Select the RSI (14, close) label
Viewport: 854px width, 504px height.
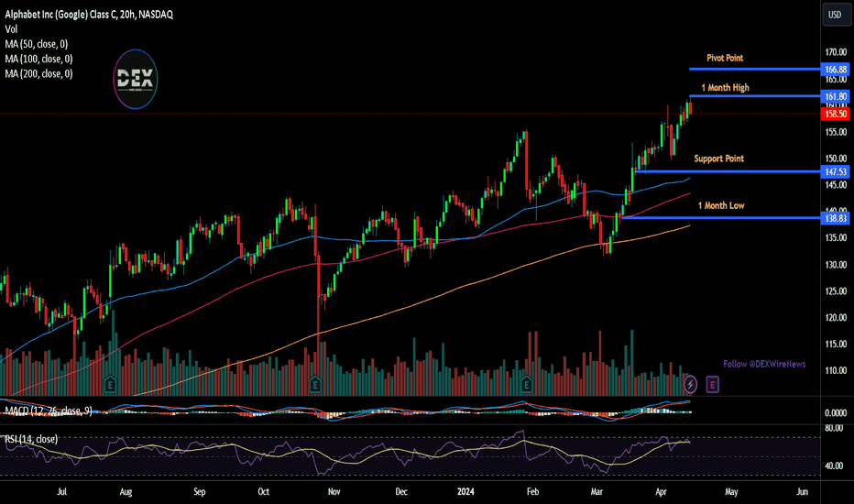31,439
